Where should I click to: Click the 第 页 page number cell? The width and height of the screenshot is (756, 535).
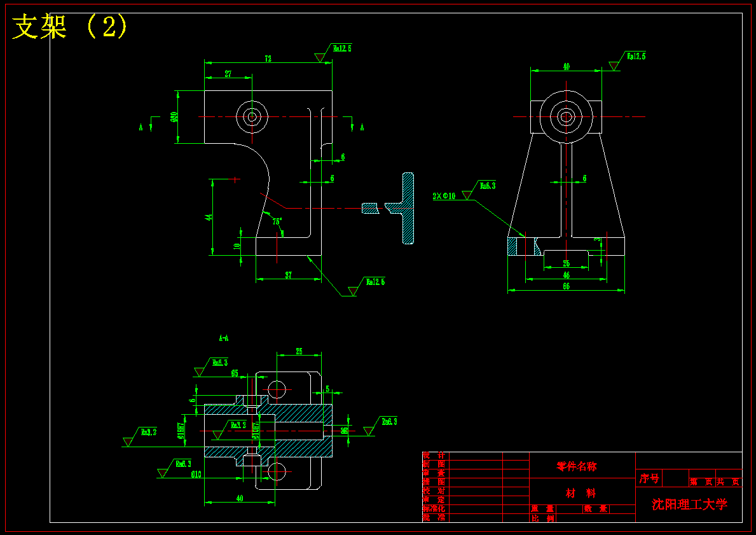point(701,482)
